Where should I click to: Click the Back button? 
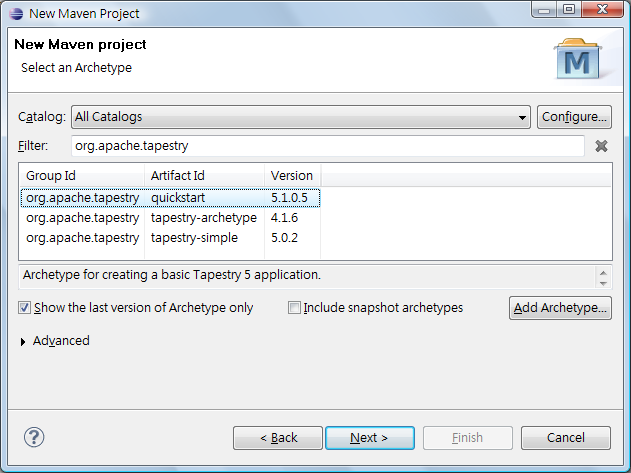click(x=278, y=438)
